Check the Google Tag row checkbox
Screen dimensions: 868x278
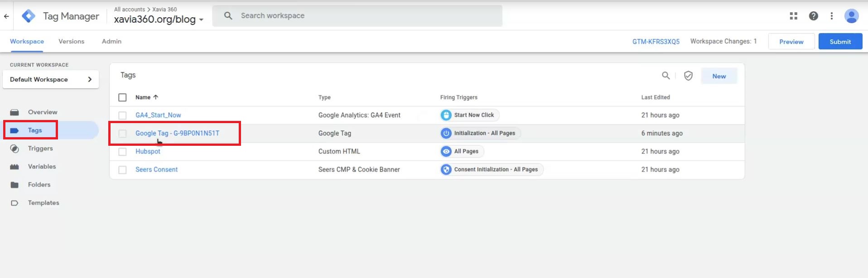[x=122, y=134]
